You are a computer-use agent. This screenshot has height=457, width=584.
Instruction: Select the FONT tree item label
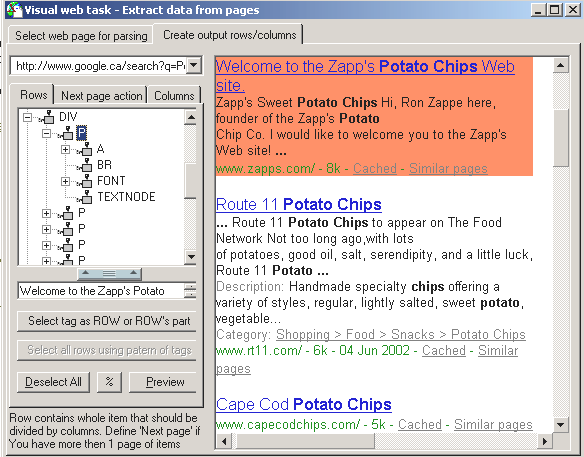point(111,181)
